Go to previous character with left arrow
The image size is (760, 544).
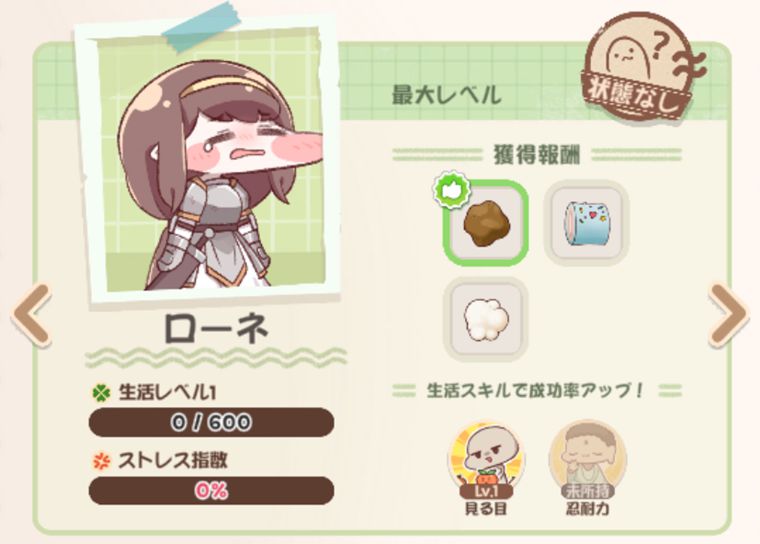32,316
